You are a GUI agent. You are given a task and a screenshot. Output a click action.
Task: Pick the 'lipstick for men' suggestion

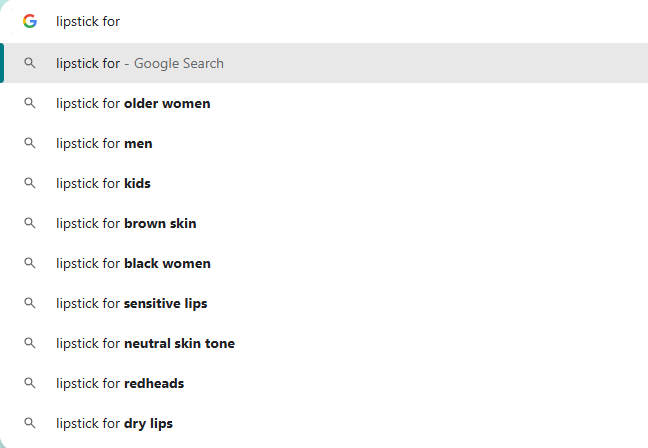tap(324, 143)
